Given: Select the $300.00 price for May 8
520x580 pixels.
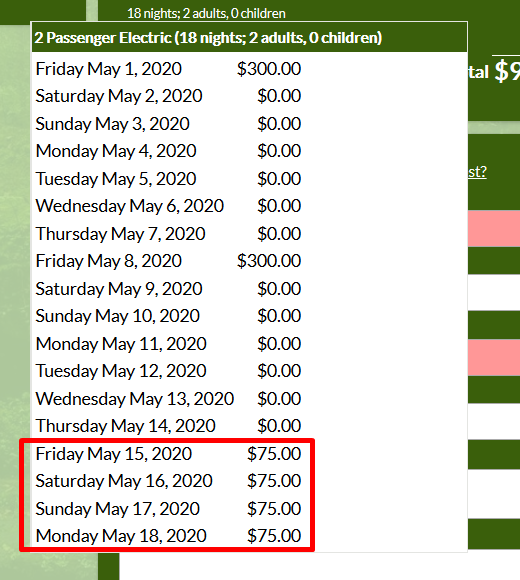Looking at the screenshot, I should click(x=269, y=261).
